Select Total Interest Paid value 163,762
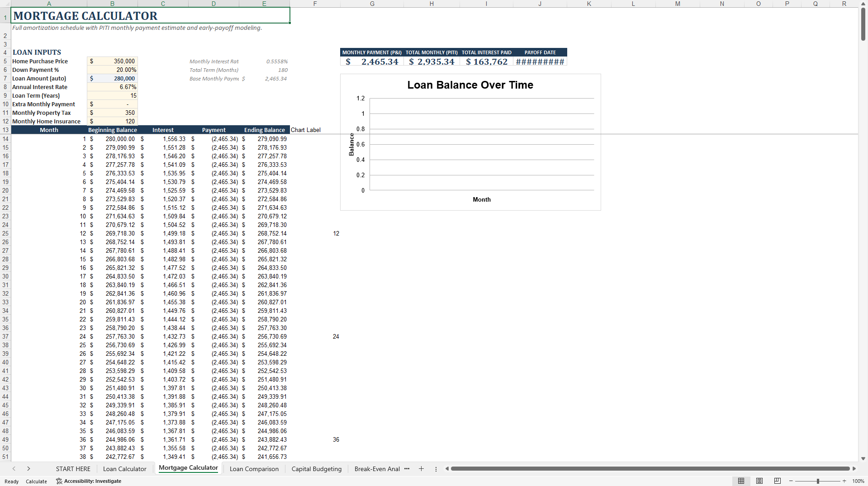Viewport: 868px width, 486px height. [487, 62]
